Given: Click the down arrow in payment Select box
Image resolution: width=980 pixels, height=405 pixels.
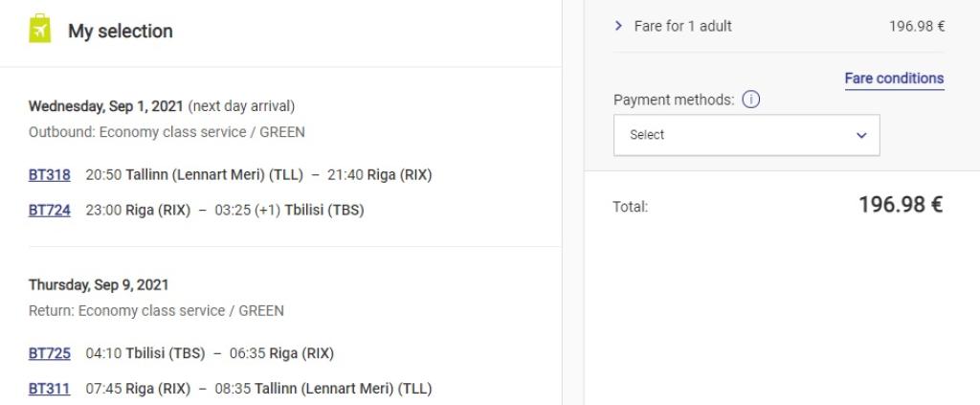Looking at the screenshot, I should tap(859, 135).
